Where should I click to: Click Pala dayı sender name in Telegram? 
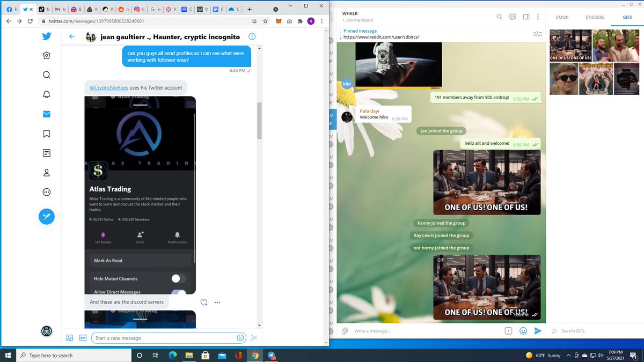coord(370,111)
